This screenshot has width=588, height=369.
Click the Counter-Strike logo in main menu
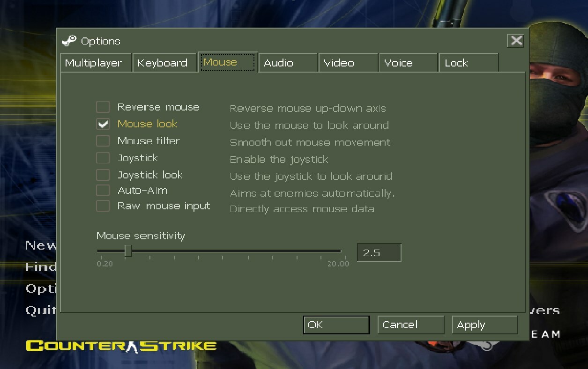[121, 346]
